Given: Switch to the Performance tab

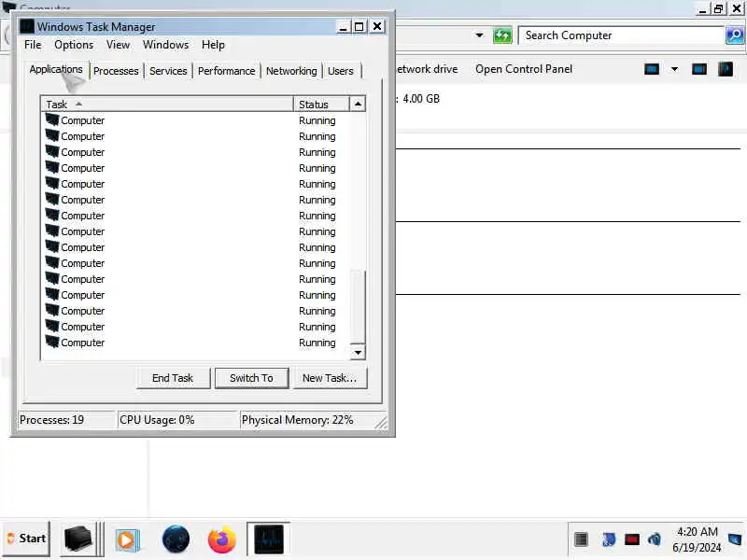Looking at the screenshot, I should pos(226,71).
